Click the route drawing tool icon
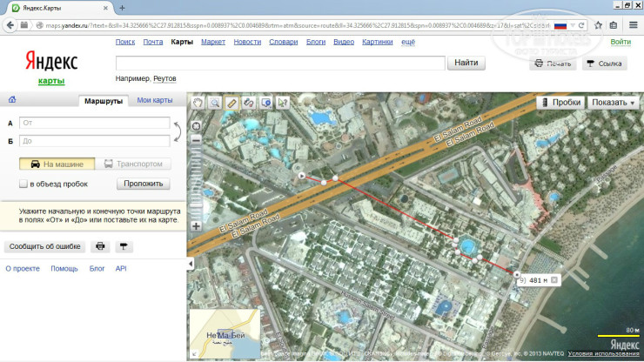 pyautogui.click(x=249, y=103)
